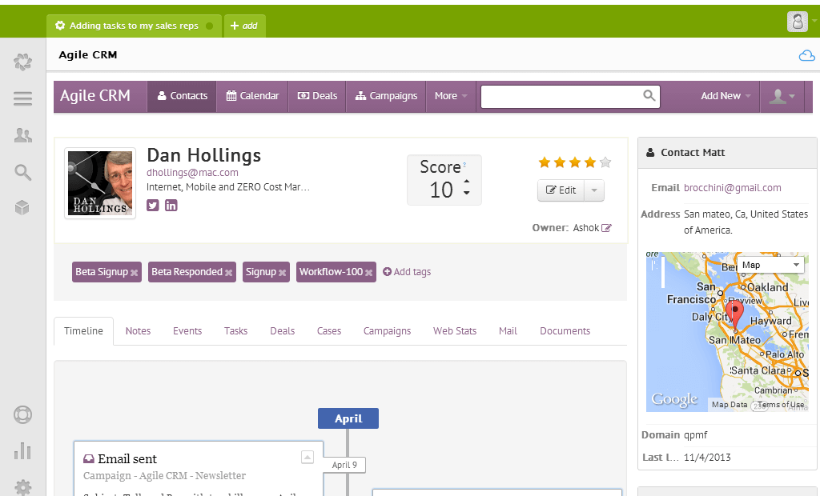Click the plus icon next to Add tags
Viewport: 820px width, 504px height.
(387, 271)
